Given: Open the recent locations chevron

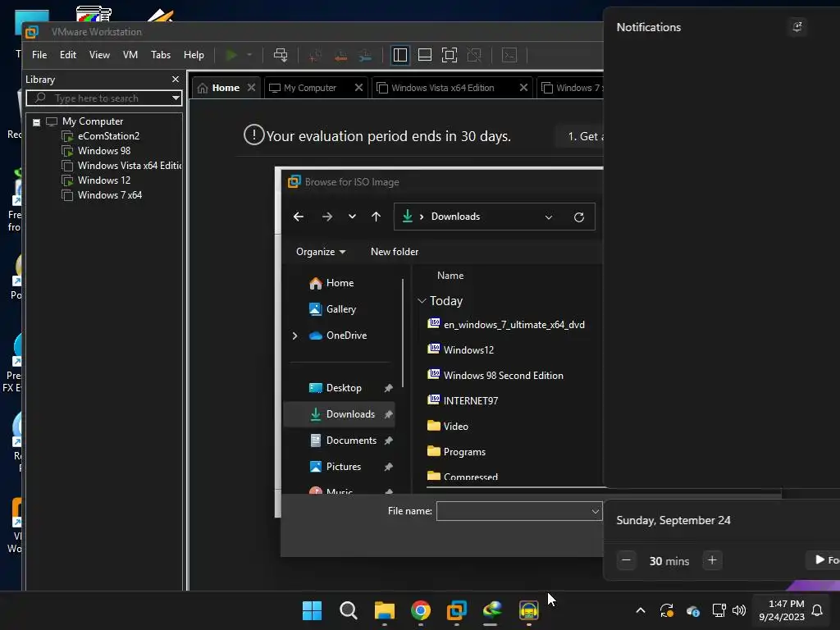Looking at the screenshot, I should coord(352,217).
